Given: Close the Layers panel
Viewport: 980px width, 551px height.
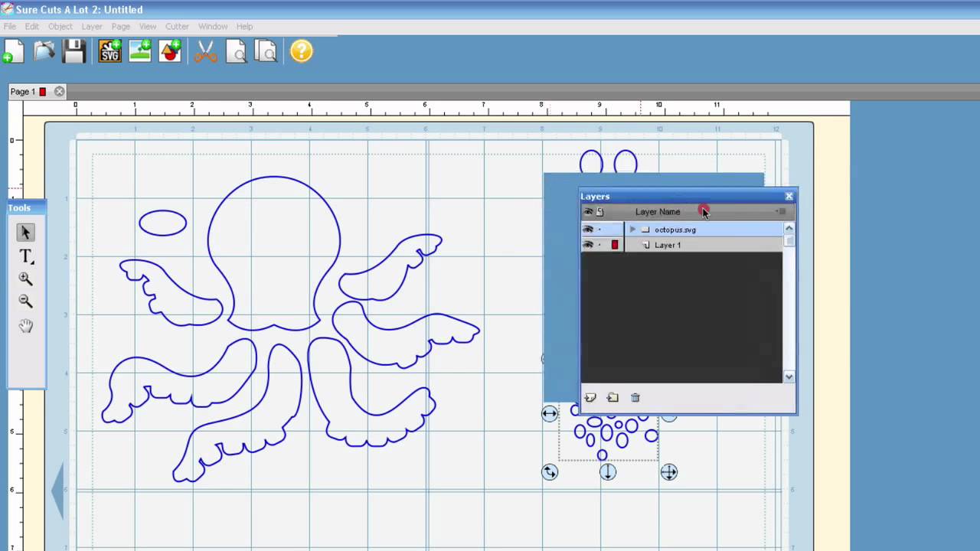Looking at the screenshot, I should (789, 197).
